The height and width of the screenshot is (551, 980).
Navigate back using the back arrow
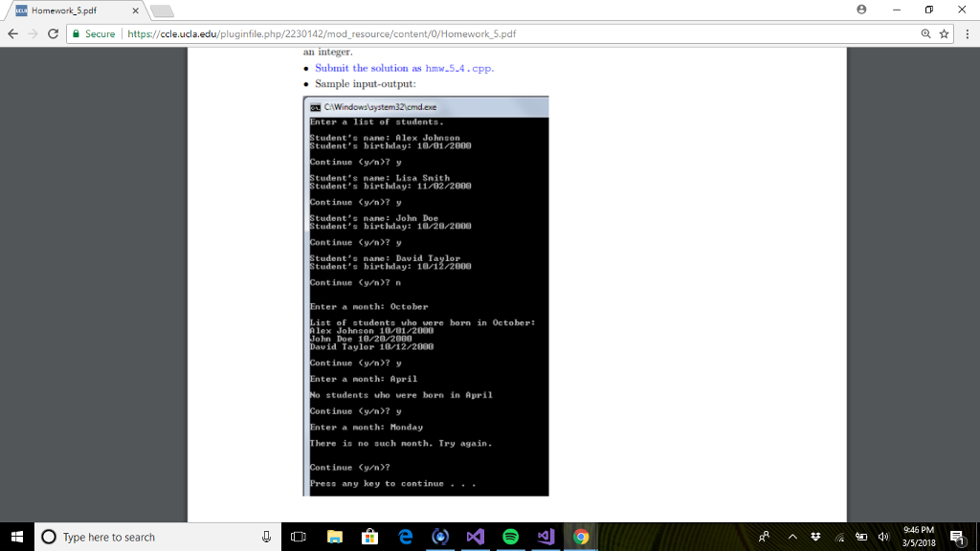pos(13,33)
